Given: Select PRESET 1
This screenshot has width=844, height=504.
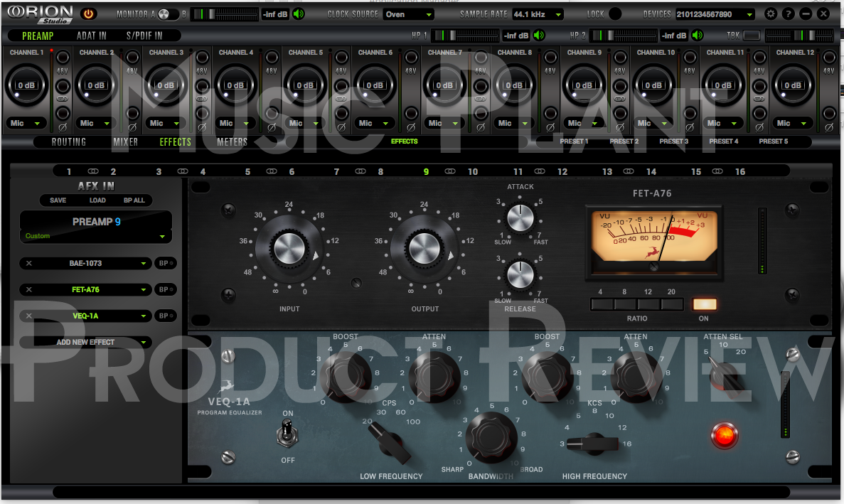Looking at the screenshot, I should pyautogui.click(x=574, y=141).
